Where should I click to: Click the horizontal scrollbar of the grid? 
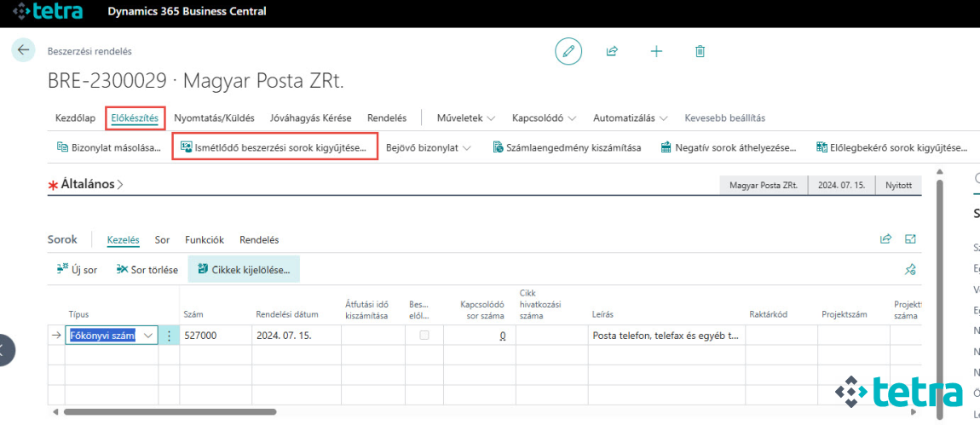click(x=170, y=412)
